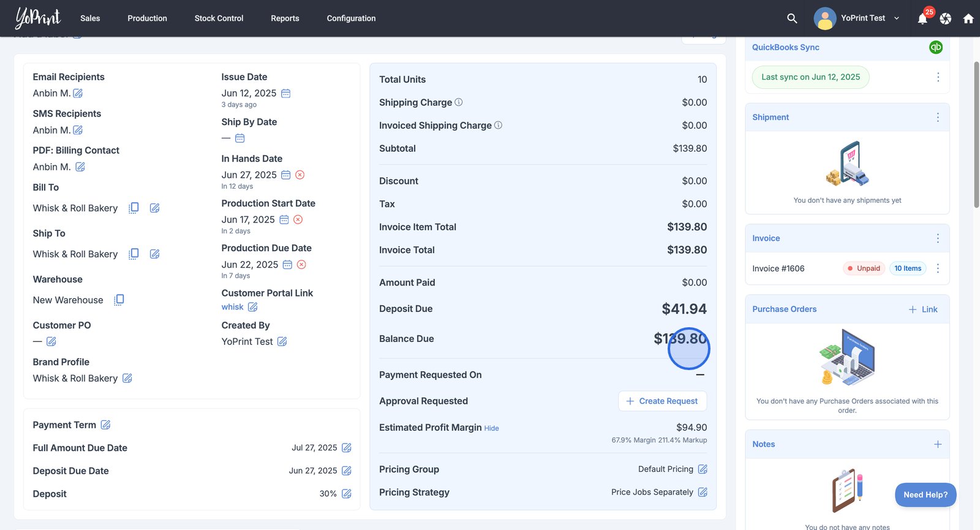Open the search magnifier in top bar
Screen dimensions: 980x530
(792, 18)
